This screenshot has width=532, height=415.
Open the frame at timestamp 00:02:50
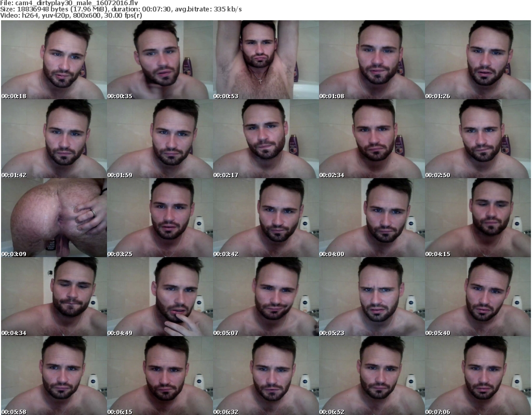click(x=478, y=139)
